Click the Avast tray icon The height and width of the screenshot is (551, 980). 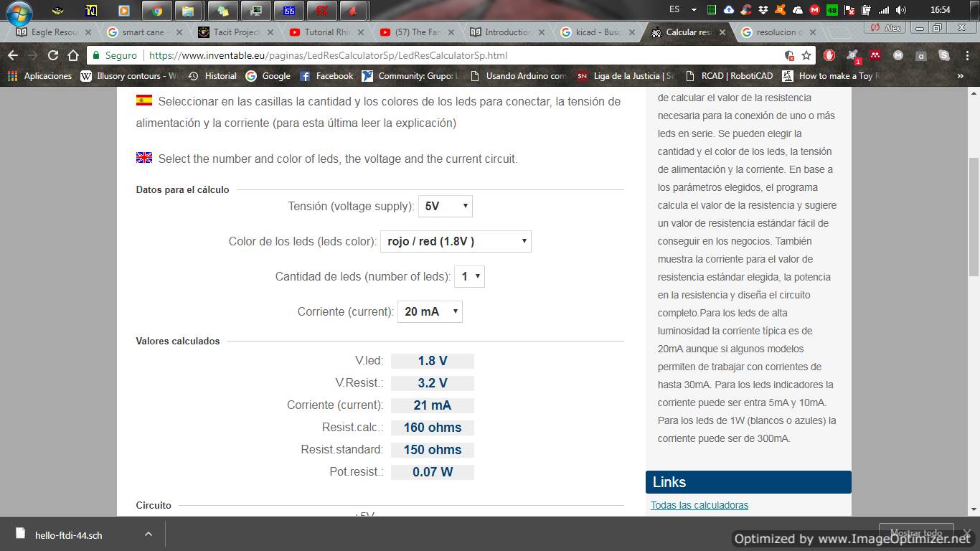click(780, 10)
